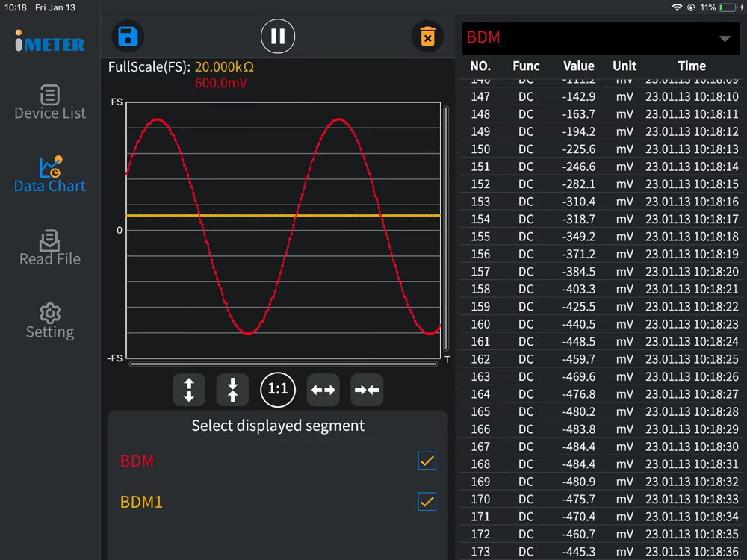Click the horizontal scrollbar below the chart
This screenshot has width=747, height=560.
click(283, 364)
